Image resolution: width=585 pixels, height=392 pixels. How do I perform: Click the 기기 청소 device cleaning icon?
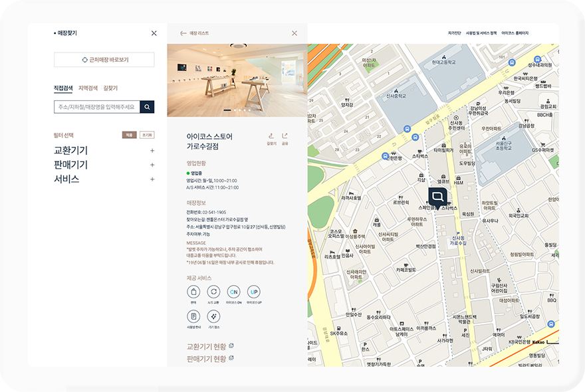point(213,316)
